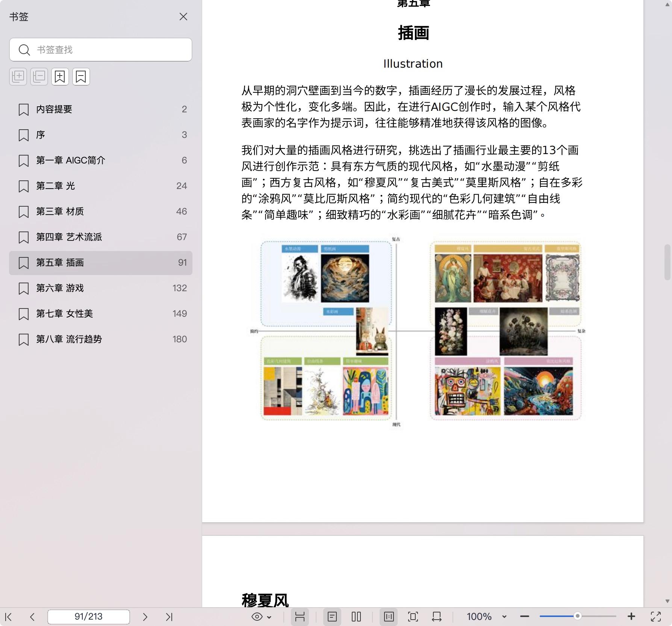Jump to 第四章 艺术流派
Viewport: 672px width, 626px height.
click(101, 237)
